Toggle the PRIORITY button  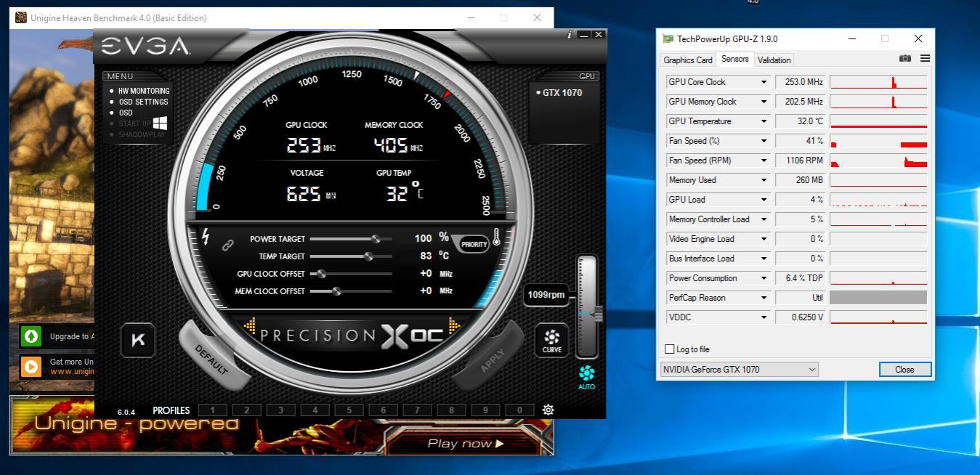(474, 244)
